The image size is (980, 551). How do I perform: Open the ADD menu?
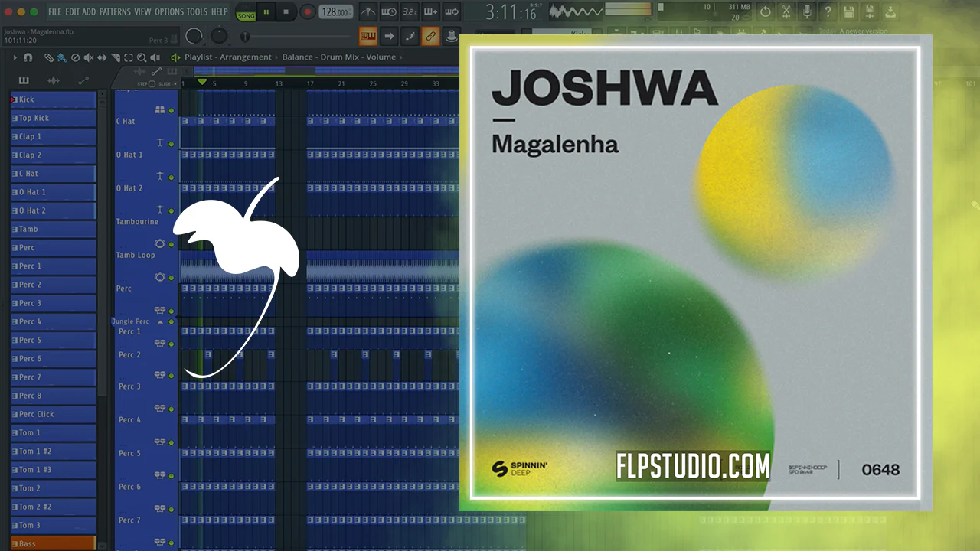[89, 11]
